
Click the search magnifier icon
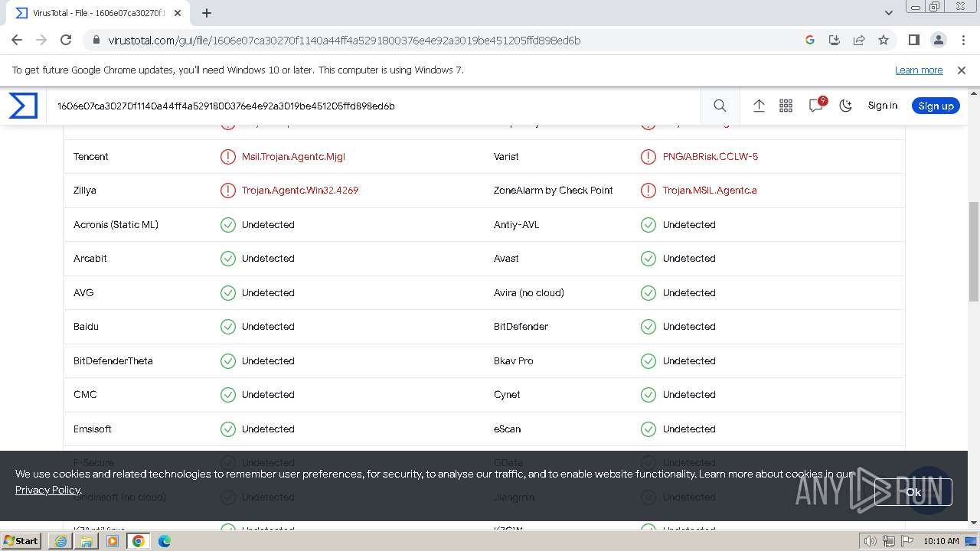tap(720, 106)
